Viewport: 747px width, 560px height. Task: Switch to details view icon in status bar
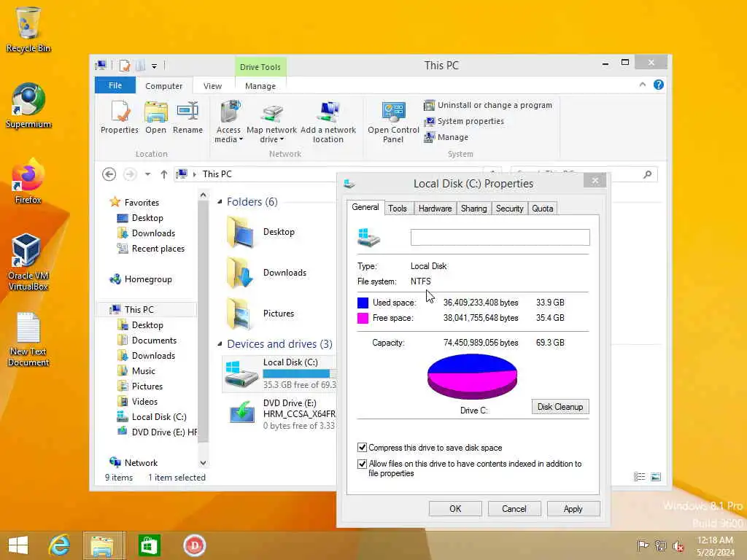(x=639, y=477)
